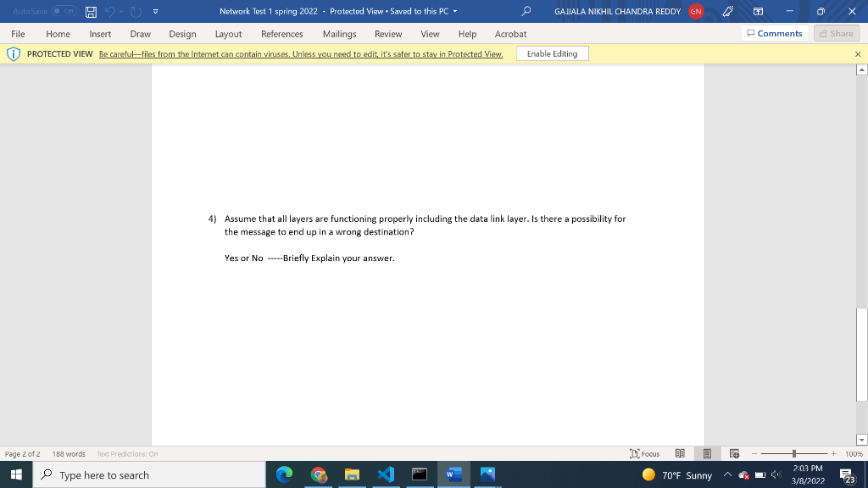Click the Share button
Image resolution: width=868 pixels, height=488 pixels.
point(837,33)
